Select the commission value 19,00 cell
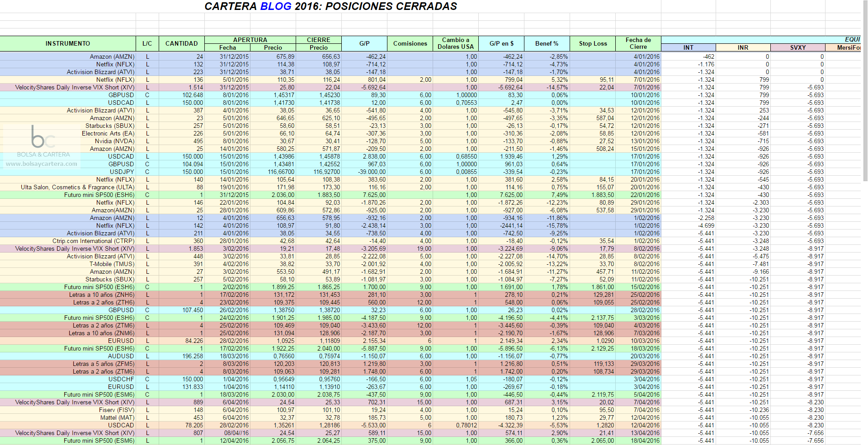This screenshot has width=868, height=445. click(410, 248)
